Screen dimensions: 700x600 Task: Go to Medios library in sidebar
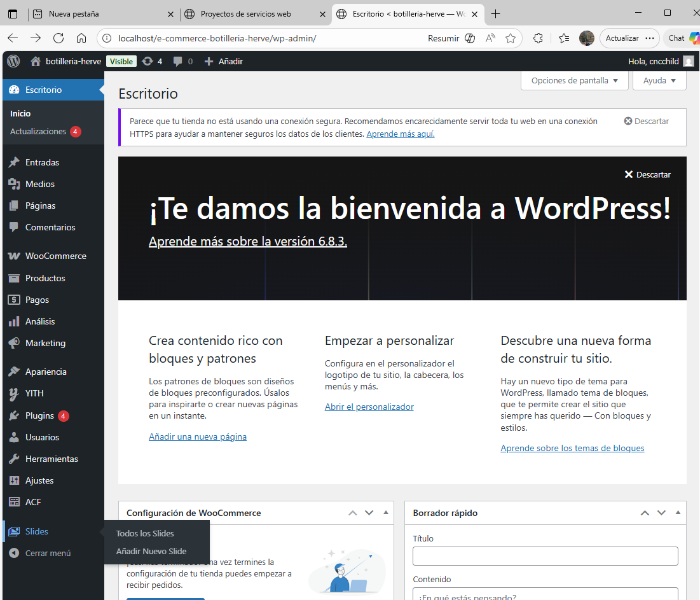pyautogui.click(x=39, y=184)
